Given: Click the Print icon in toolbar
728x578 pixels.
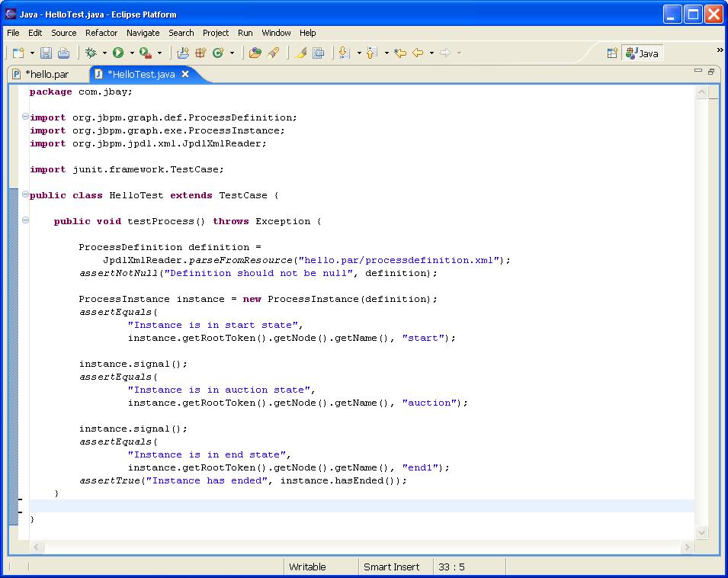Looking at the screenshot, I should tap(63, 53).
